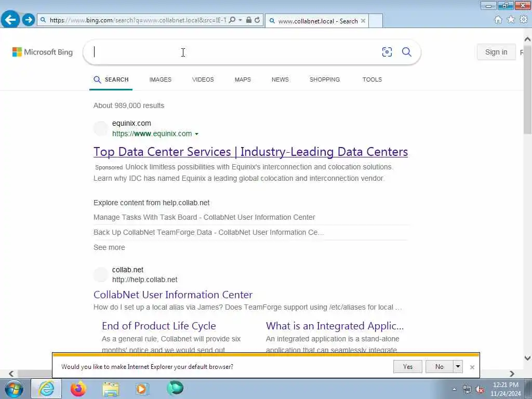Open the clock showing 12:21 PM
The height and width of the screenshot is (399, 532).
coord(505,389)
